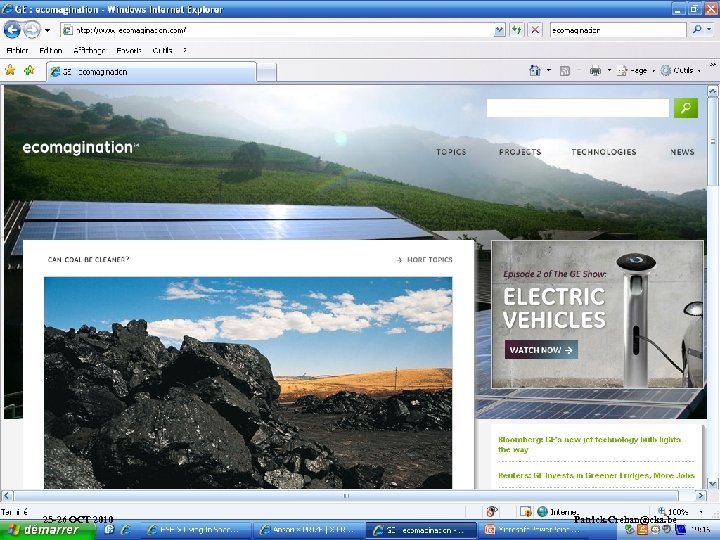Switch to the GE ecomagination taskbar button
Screen dimensions: 720x540
422,530
